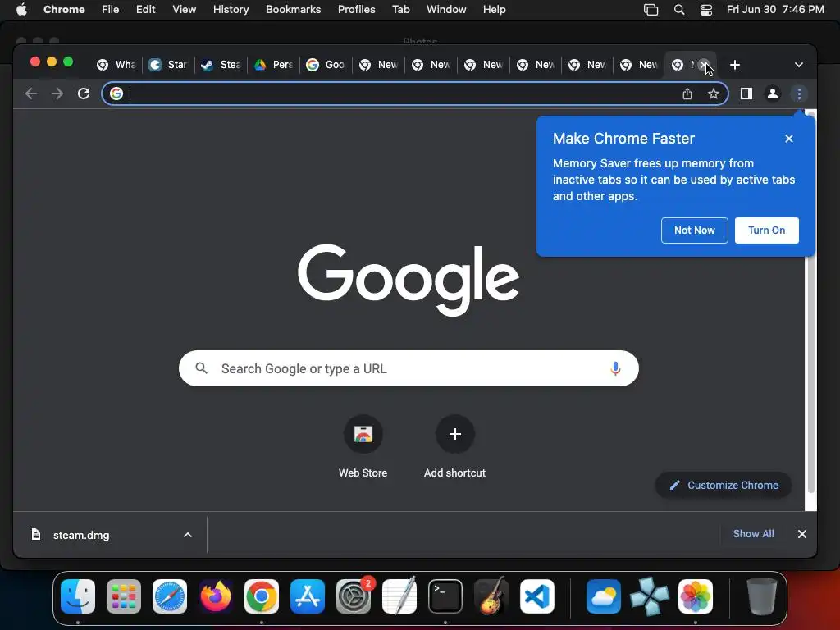
Task: Open System Preferences from the Dock
Action: (x=354, y=596)
